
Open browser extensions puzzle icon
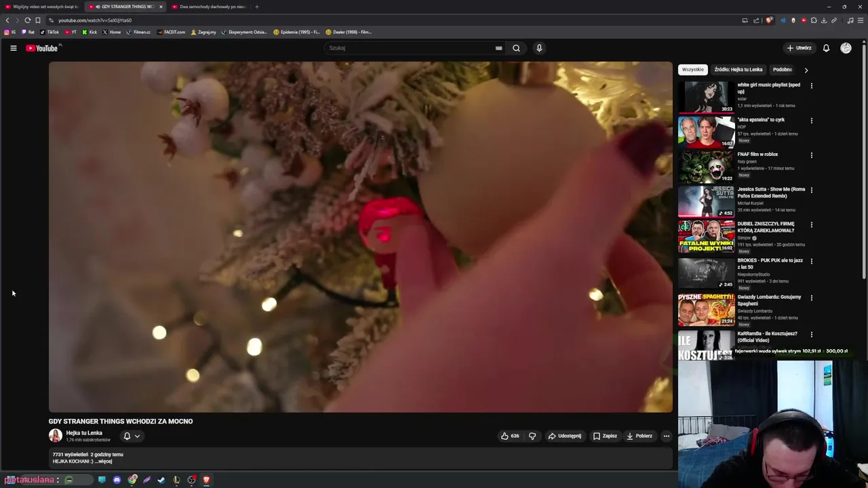pos(814,20)
